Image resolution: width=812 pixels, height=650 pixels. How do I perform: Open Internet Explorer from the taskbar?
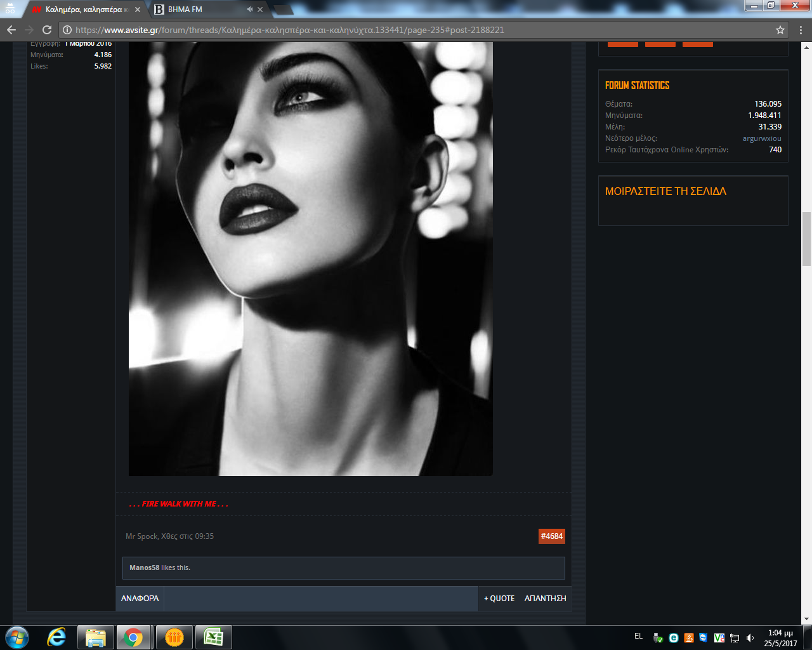[x=56, y=637]
